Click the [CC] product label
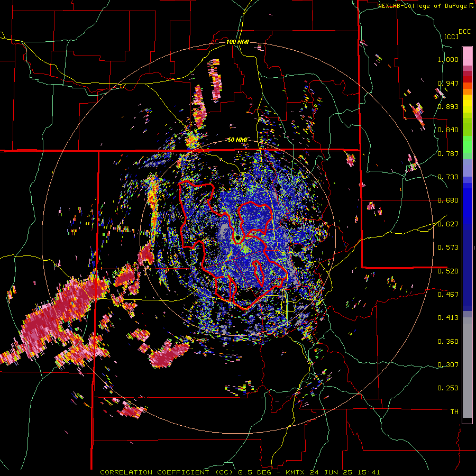Screen dimensions: 476x476 click(x=452, y=36)
